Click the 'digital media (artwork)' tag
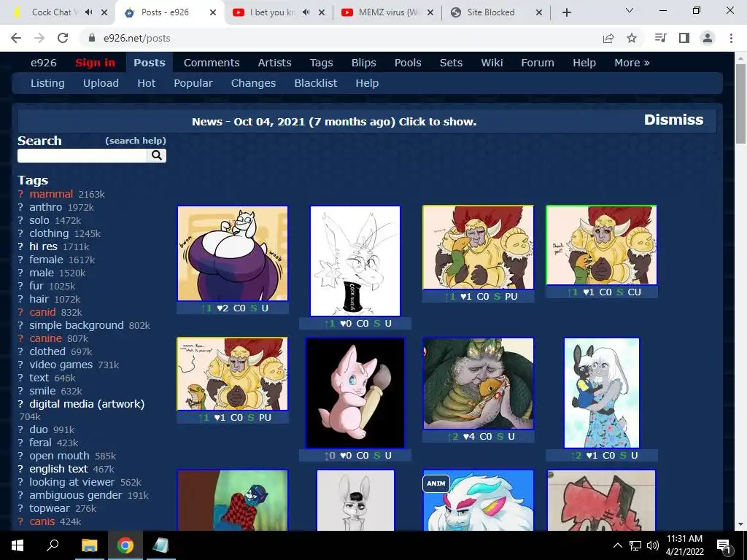This screenshot has height=560, width=747. click(x=87, y=404)
